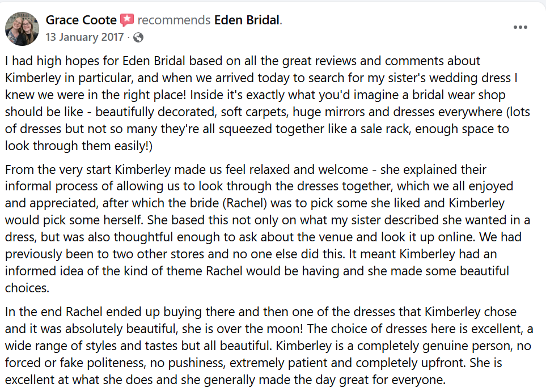Click the line starting 'informal process of allowing'

click(x=259, y=186)
